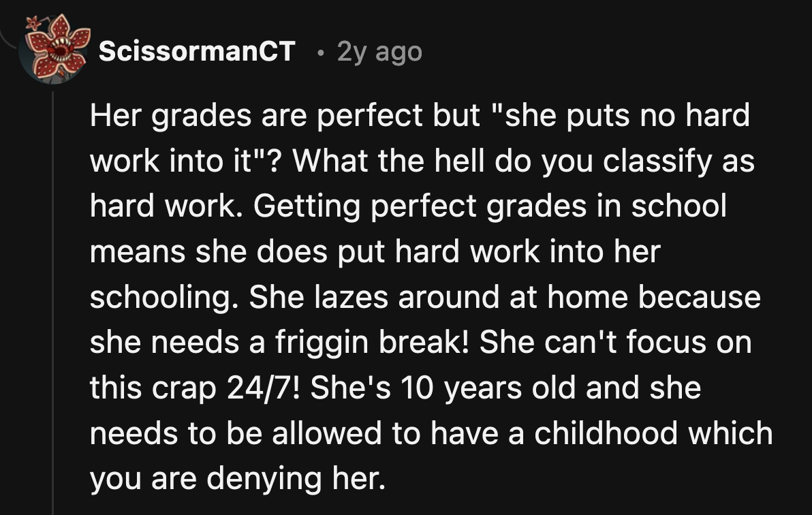812x515 pixels.
Task: Click the word "classify" in the comment
Action: [657, 161]
